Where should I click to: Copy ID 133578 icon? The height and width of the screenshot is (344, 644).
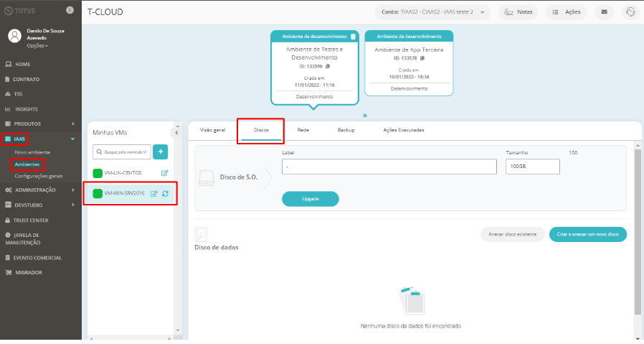(422, 58)
